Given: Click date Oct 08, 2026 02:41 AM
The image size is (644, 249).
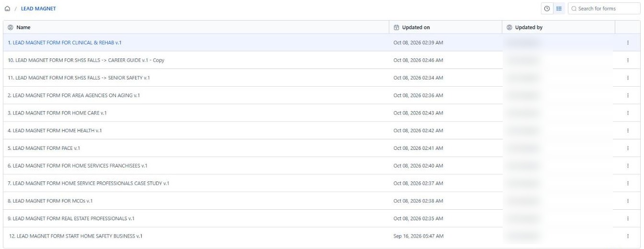Looking at the screenshot, I should (418, 148).
